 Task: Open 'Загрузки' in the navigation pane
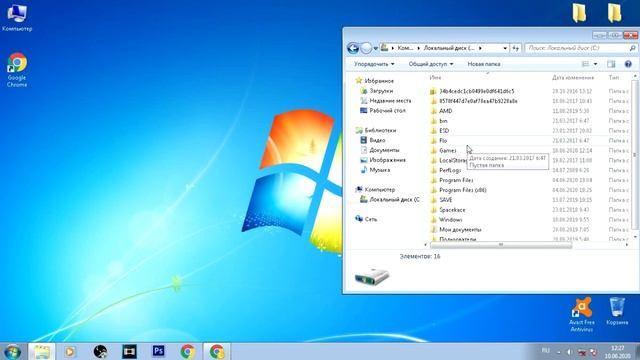(377, 91)
